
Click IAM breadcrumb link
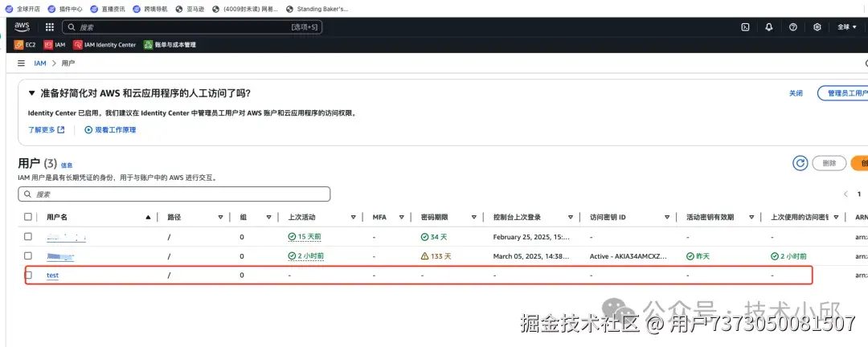coord(40,63)
